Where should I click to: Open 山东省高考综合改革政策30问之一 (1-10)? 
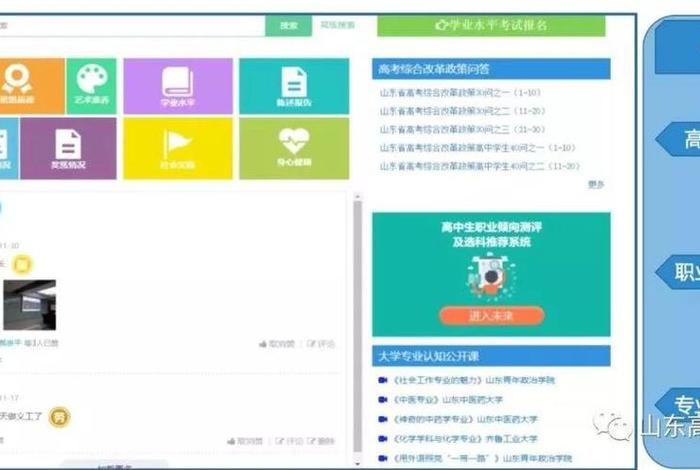460,93
